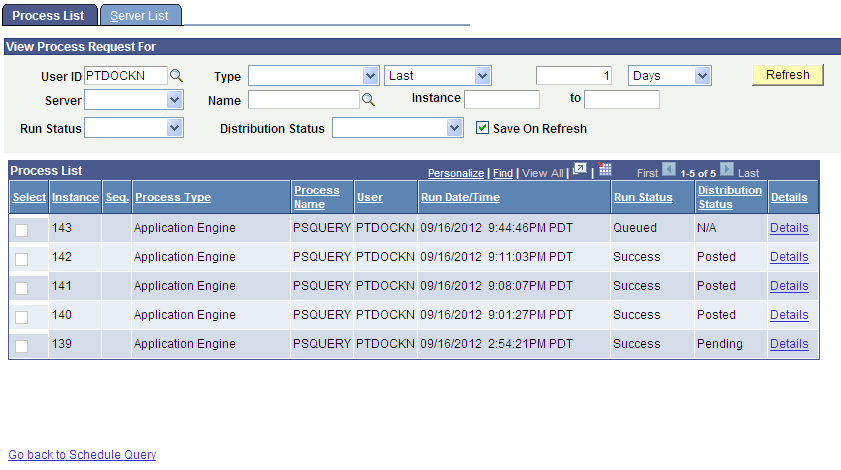Show previous rows arrow icon
Viewport: 841px width, 470px height.
click(669, 170)
